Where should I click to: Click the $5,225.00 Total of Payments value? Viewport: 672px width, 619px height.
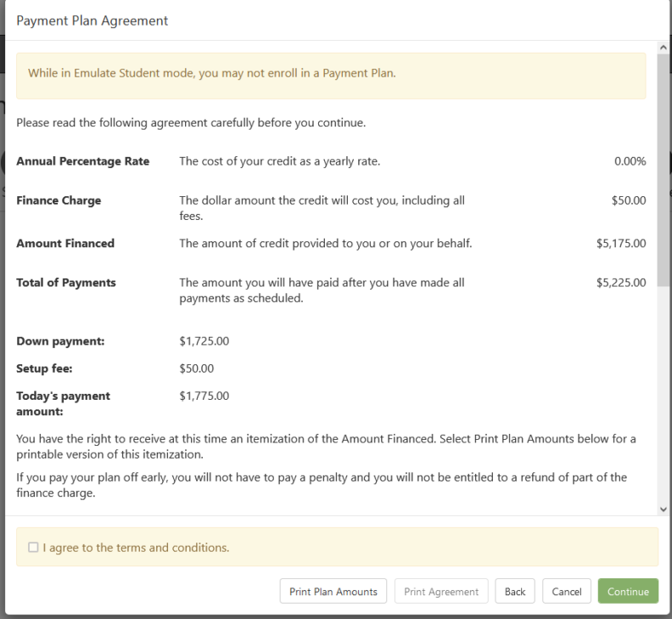[621, 283]
